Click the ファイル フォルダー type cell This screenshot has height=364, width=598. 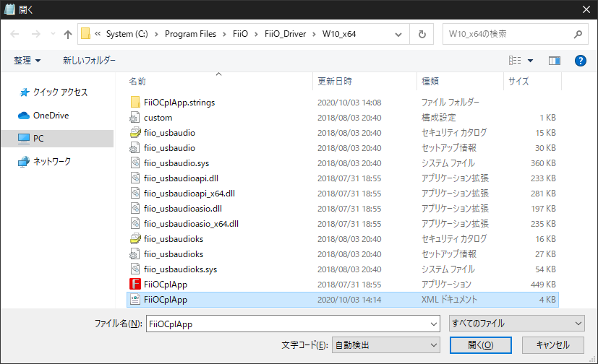coord(450,103)
